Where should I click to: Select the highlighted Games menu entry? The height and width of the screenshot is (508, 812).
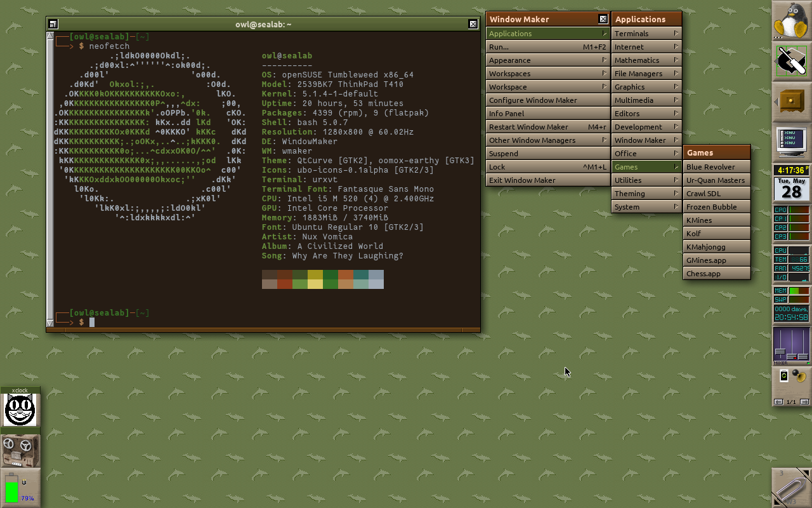[646, 166]
